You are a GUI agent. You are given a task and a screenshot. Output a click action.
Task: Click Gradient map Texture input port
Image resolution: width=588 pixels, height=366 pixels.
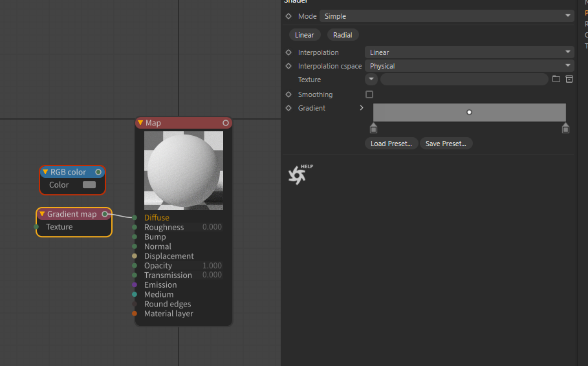(x=36, y=226)
